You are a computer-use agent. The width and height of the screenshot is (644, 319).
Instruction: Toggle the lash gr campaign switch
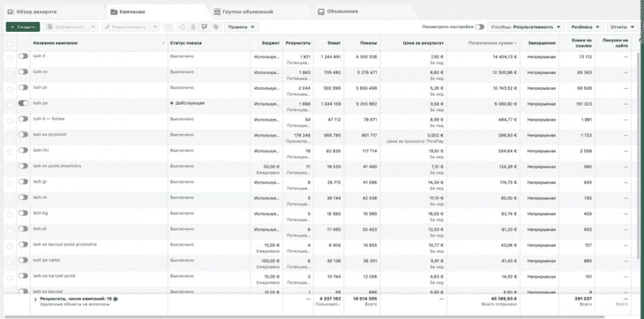pos(23,182)
